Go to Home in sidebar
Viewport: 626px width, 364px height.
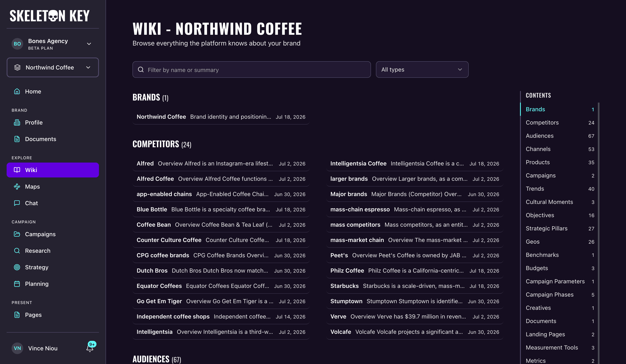pos(53,91)
